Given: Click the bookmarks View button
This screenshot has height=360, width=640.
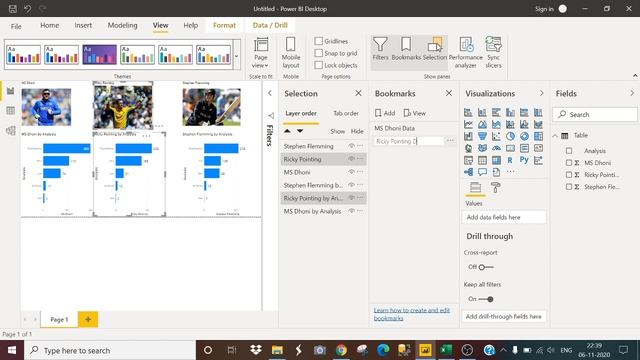Looking at the screenshot, I should (x=415, y=113).
